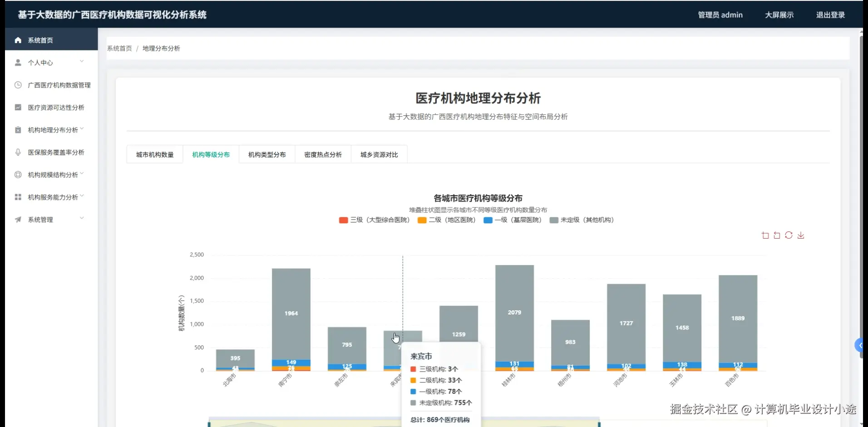
Task: Click the 崇左市 blue segment labeled 125
Action: pos(347,367)
